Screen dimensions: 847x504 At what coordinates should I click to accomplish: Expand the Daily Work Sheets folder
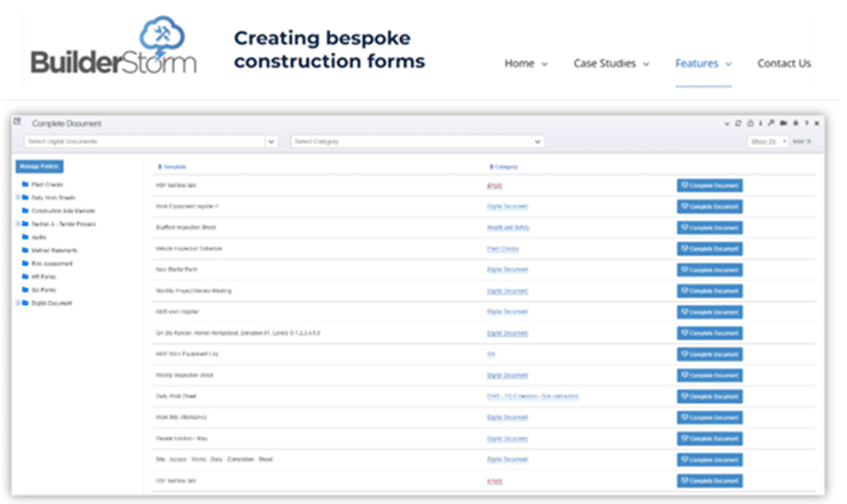point(18,197)
